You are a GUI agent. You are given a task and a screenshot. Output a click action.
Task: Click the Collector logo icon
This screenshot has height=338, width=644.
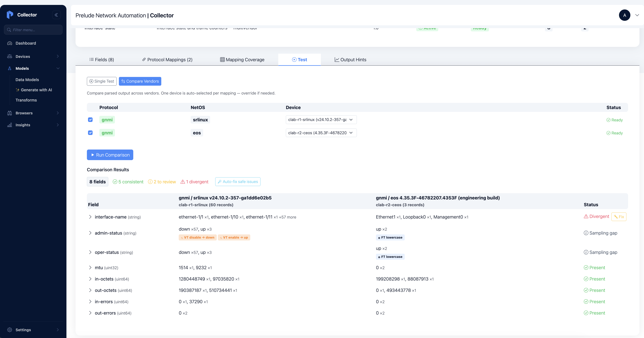point(10,15)
